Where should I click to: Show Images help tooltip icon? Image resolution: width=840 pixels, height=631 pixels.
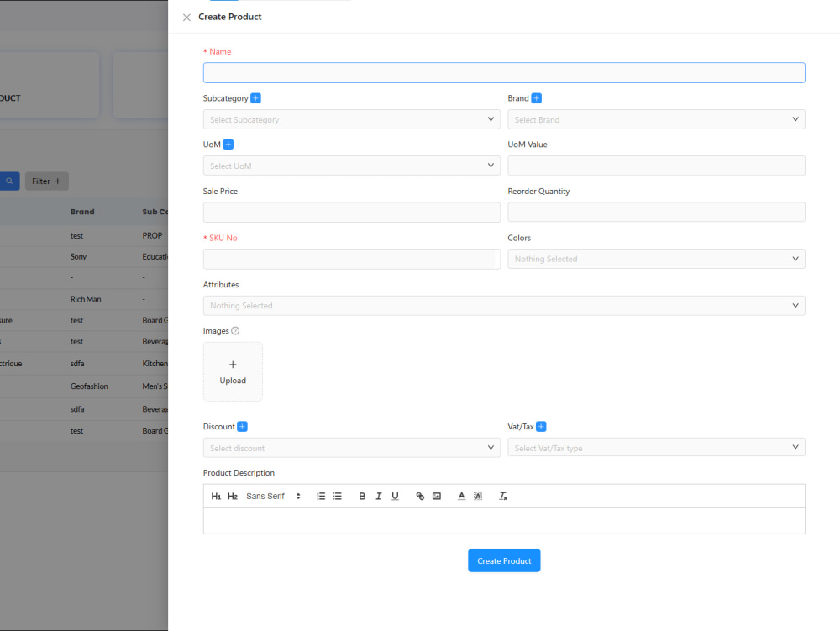click(235, 331)
